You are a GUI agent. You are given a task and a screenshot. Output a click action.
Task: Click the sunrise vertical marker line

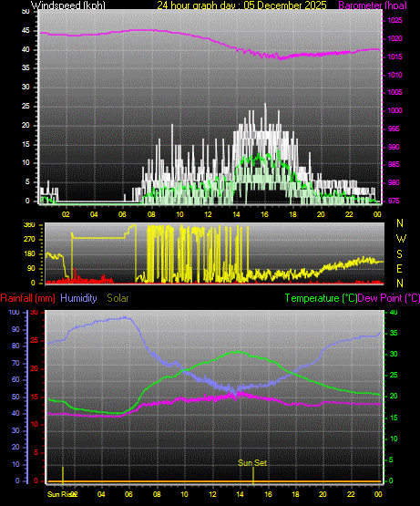[63, 475]
